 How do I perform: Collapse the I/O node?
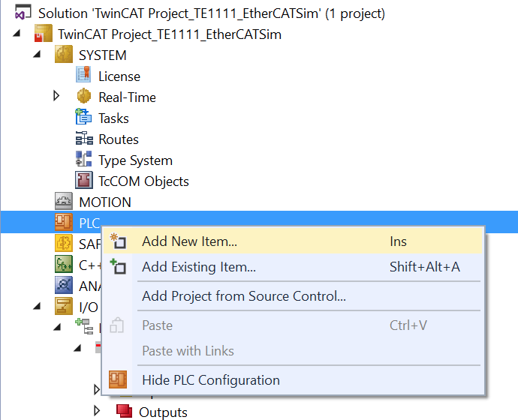click(x=37, y=307)
